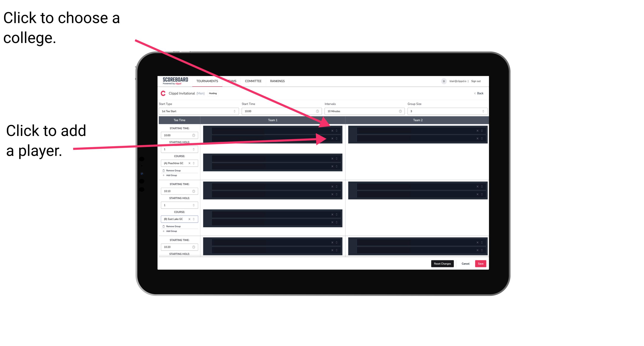This screenshot has height=346, width=644.
Task: Click the Save button
Action: 481,263
